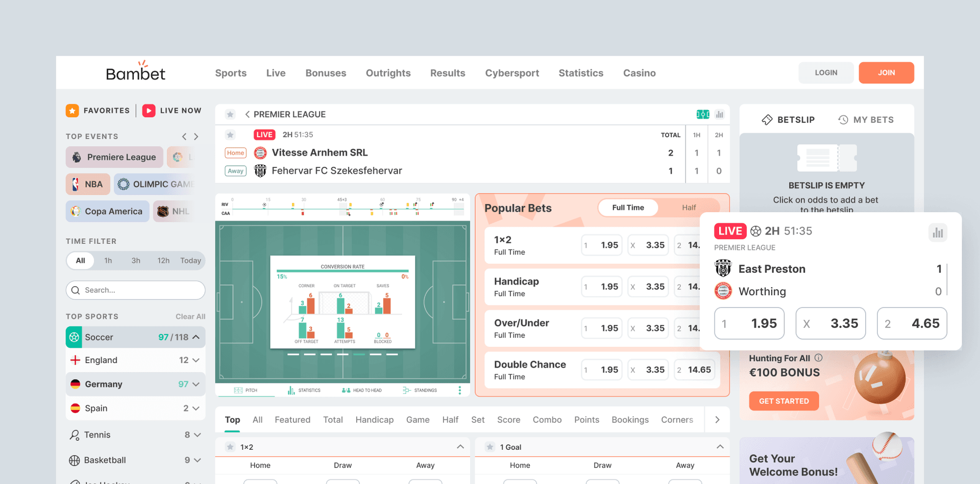Click Tennis racket icon

pos(75,435)
